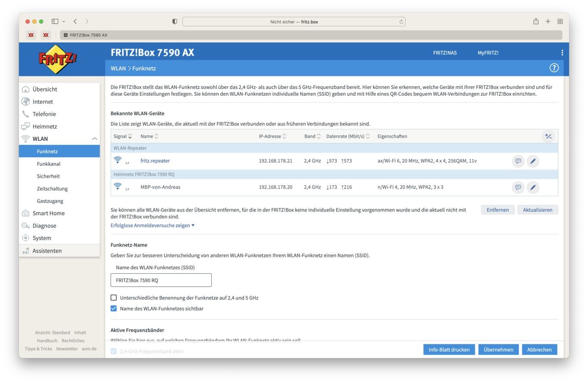588x383 pixels.
Task: Open Assistenten in sidebar
Action: point(59,250)
